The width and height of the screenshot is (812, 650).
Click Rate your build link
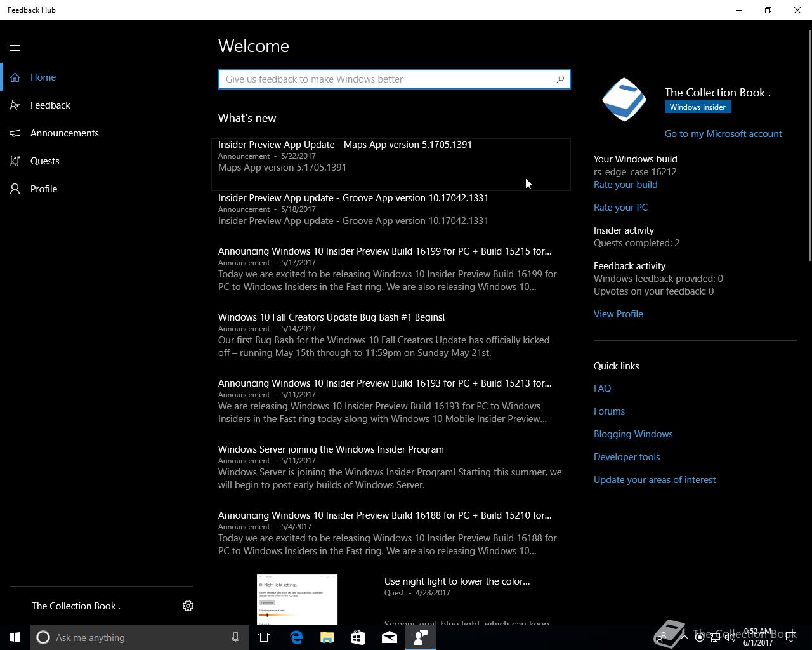(x=625, y=185)
